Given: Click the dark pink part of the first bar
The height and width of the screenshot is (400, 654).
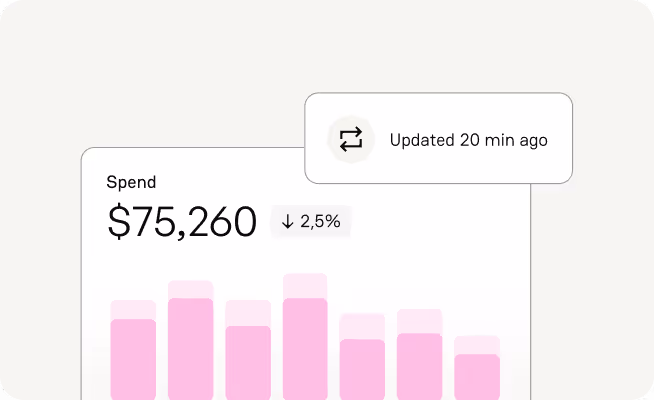Looking at the screenshot, I should 133,358.
